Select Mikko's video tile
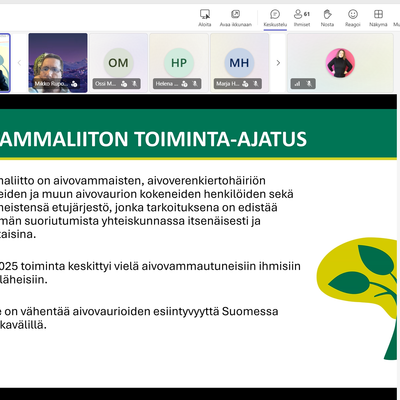 point(58,63)
